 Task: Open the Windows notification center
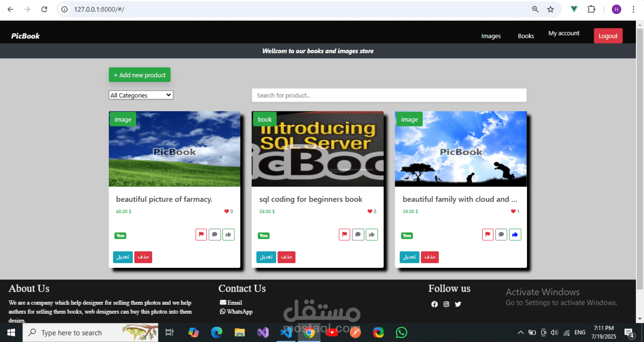point(629,333)
